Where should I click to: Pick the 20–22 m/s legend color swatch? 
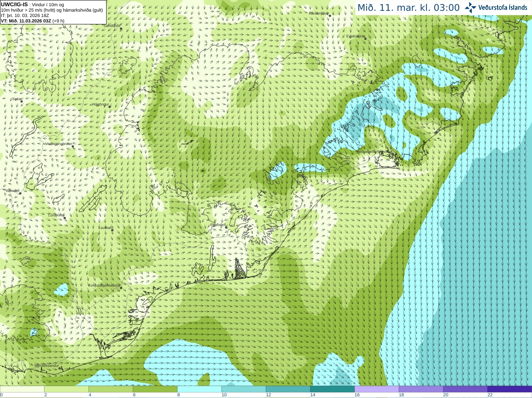465,389
